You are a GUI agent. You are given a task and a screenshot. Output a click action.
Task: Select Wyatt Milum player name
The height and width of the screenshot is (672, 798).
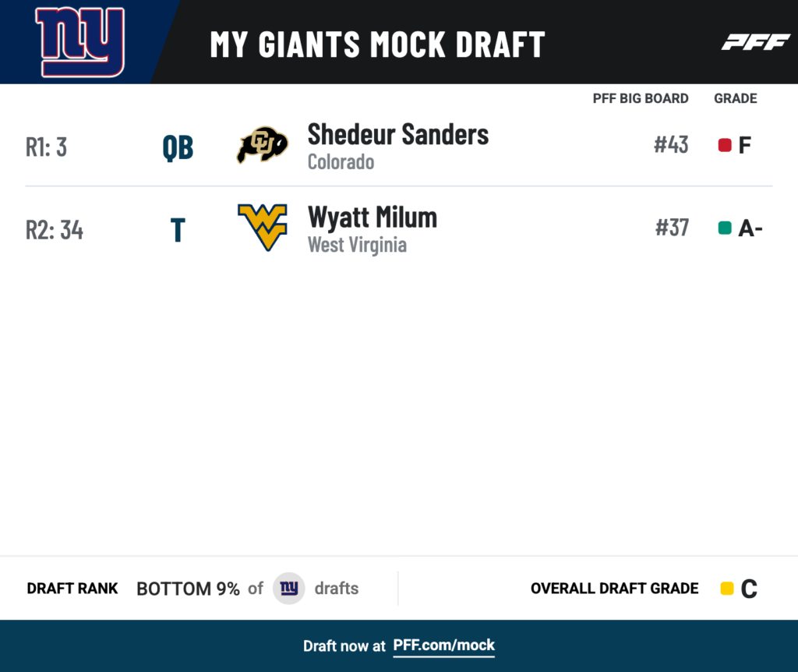(373, 218)
